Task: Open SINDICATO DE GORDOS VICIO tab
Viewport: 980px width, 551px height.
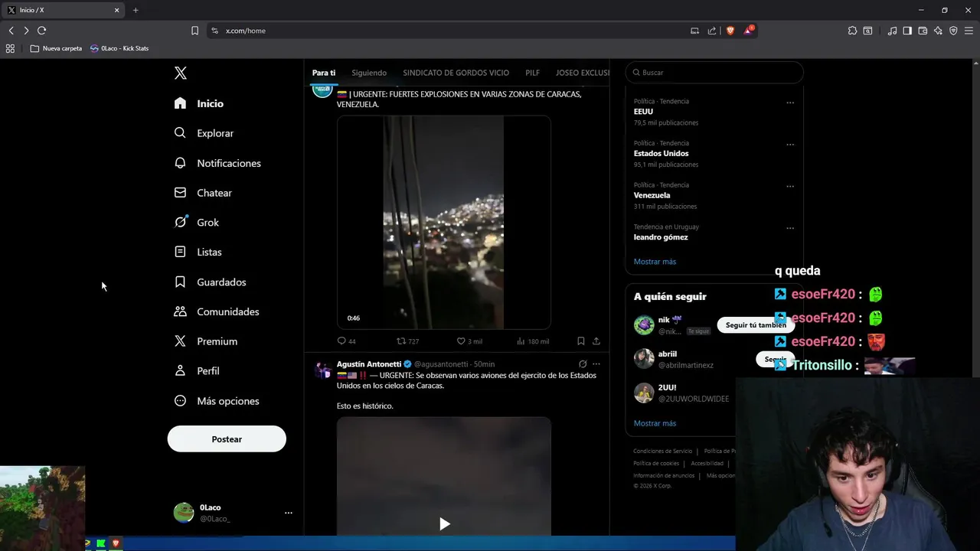Action: tap(456, 73)
